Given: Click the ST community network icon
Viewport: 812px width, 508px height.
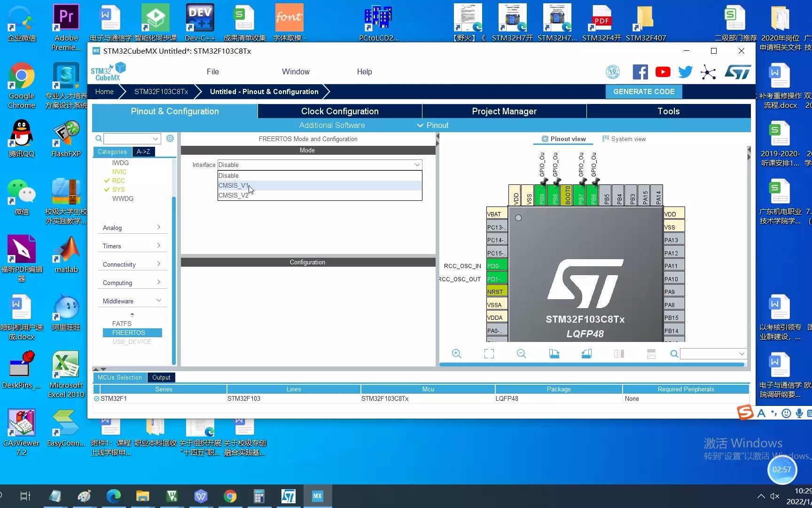Looking at the screenshot, I should coord(708,72).
